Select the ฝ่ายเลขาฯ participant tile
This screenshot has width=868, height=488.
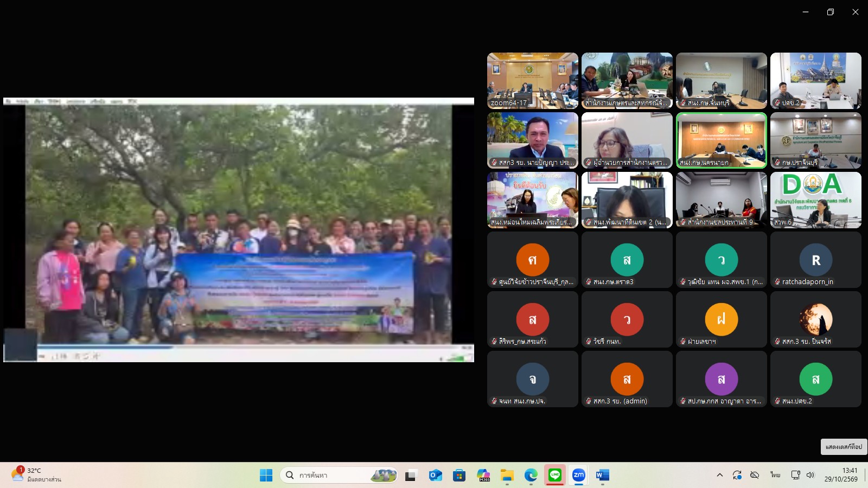tap(722, 319)
